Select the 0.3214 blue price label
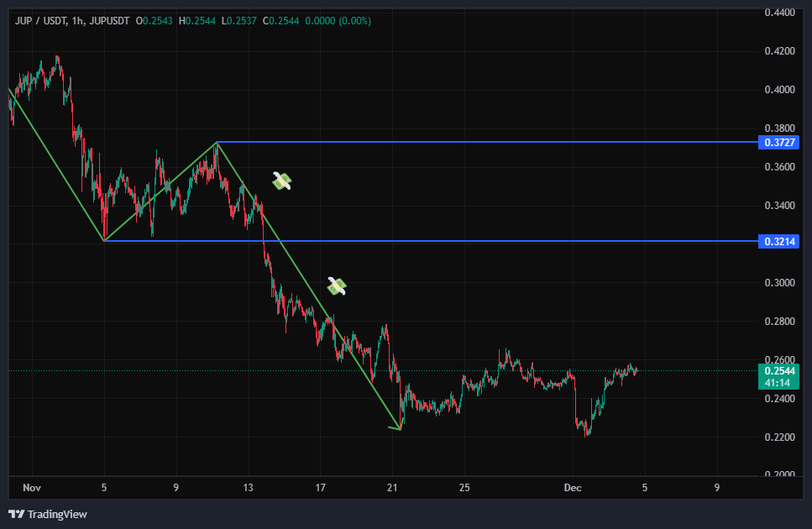Image resolution: width=812 pixels, height=529 pixels. click(x=780, y=242)
